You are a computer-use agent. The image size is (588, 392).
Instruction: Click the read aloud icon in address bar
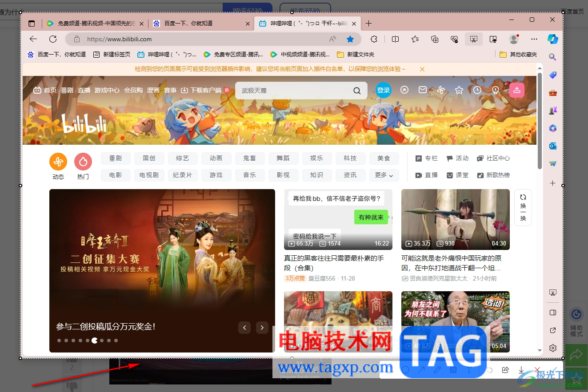click(332, 39)
